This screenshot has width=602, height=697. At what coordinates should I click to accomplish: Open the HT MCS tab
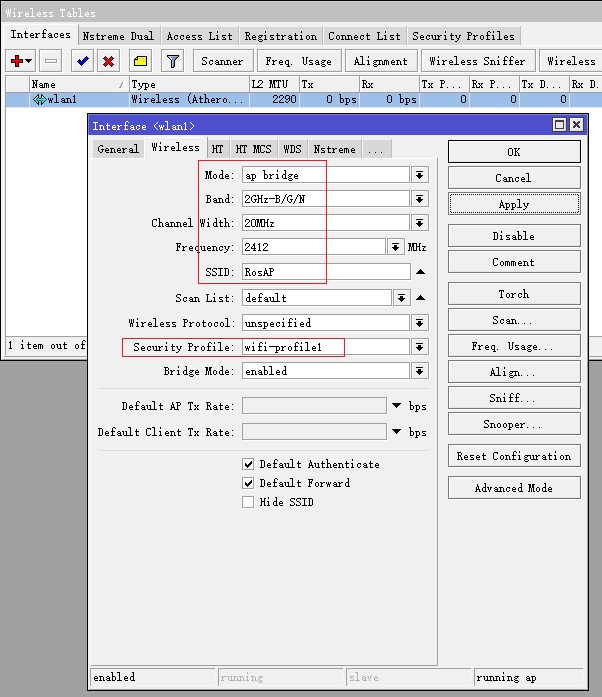pyautogui.click(x=253, y=149)
